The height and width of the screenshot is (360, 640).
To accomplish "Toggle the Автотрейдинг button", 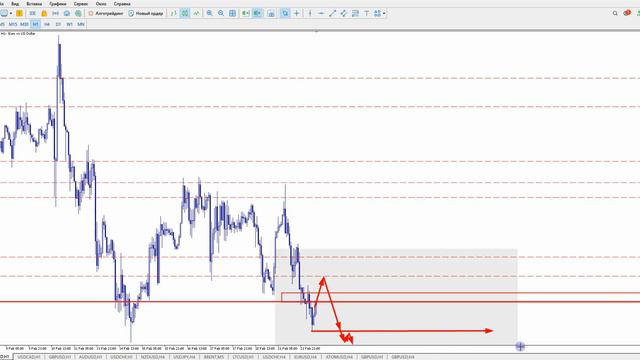I will click(106, 13).
